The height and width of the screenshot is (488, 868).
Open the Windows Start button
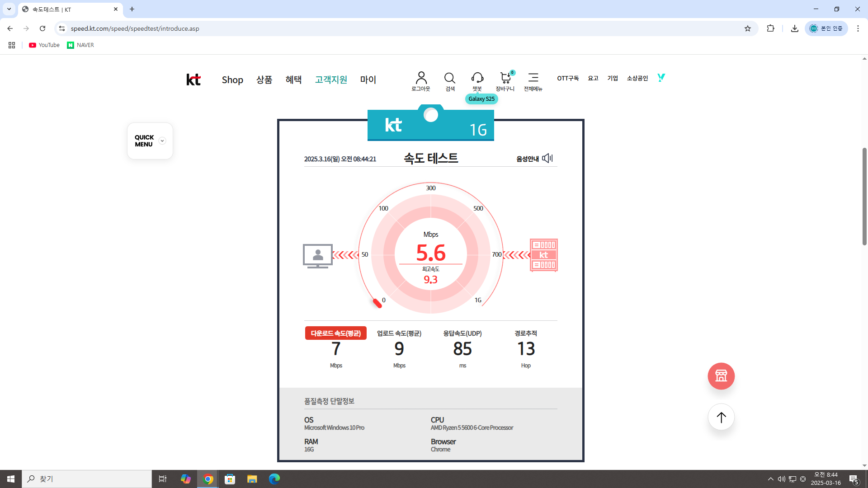point(11,479)
